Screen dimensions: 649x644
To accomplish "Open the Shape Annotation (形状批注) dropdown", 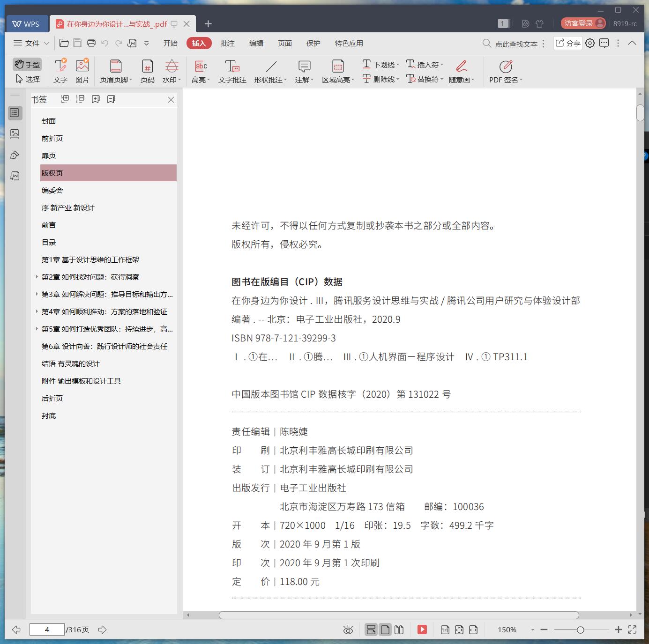I will (x=271, y=71).
